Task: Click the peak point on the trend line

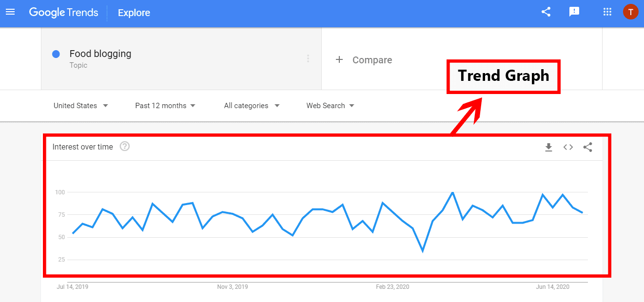Action: tap(453, 192)
